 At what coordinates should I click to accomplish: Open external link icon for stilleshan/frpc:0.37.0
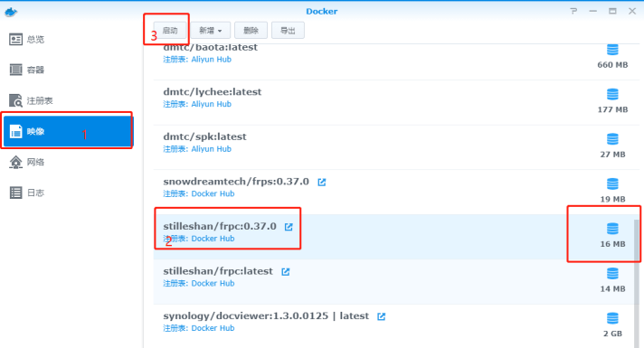(x=289, y=227)
